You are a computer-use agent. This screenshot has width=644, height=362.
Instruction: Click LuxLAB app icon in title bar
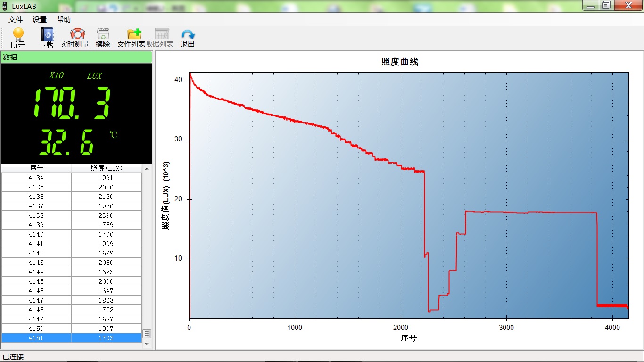click(x=5, y=6)
